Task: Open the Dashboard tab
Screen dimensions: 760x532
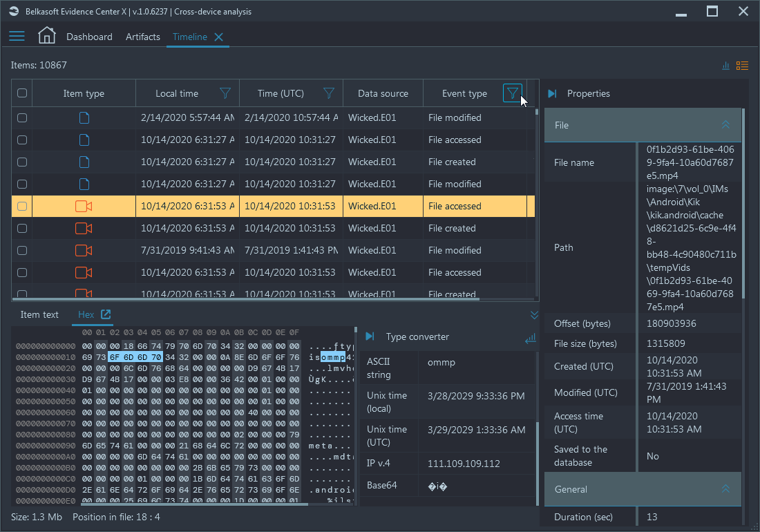Action: [x=89, y=37]
